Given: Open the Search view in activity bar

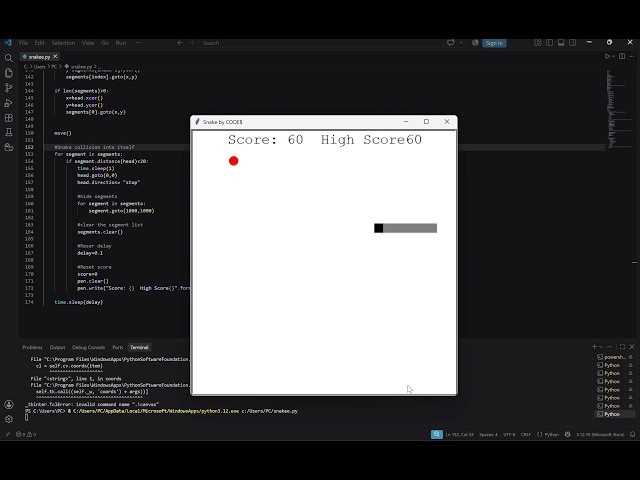Looking at the screenshot, I should click(9, 58).
